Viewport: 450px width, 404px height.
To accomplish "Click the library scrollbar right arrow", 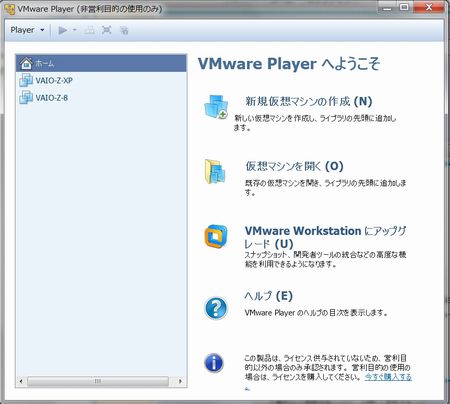I will point(180,381).
